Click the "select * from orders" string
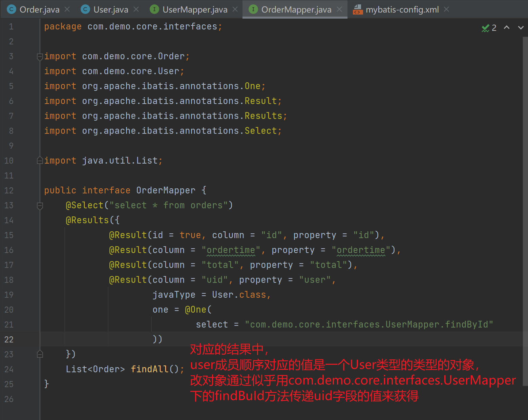This screenshot has height=420, width=528. [x=168, y=205]
